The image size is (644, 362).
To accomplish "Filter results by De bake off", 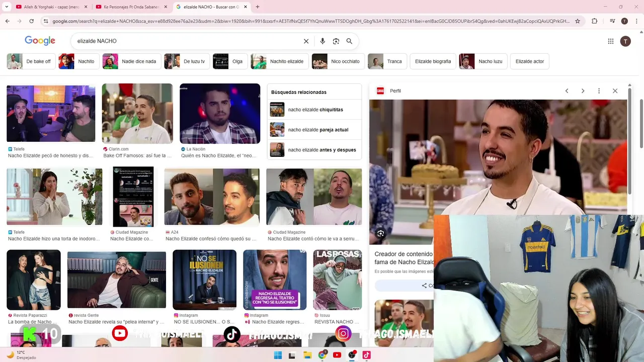I will point(31,61).
